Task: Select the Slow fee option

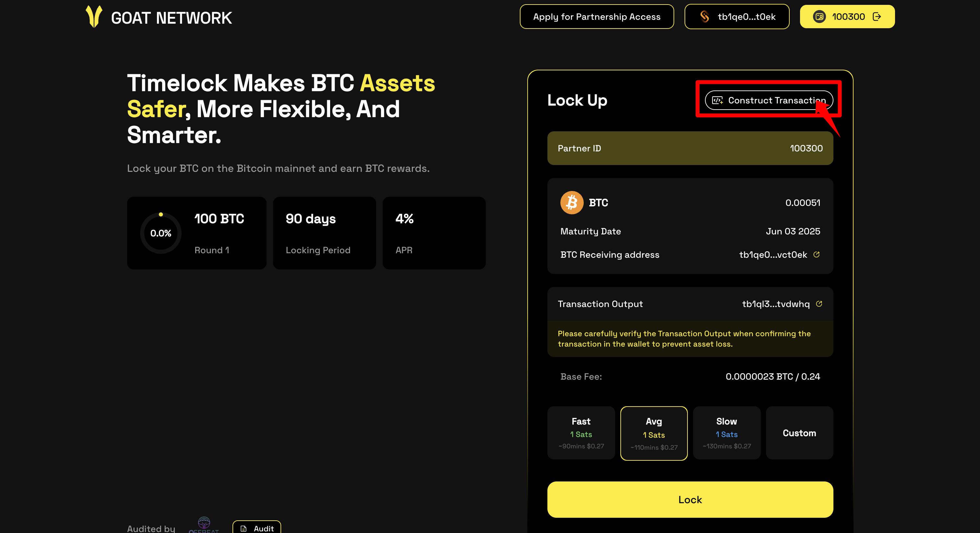Action: pos(727,433)
